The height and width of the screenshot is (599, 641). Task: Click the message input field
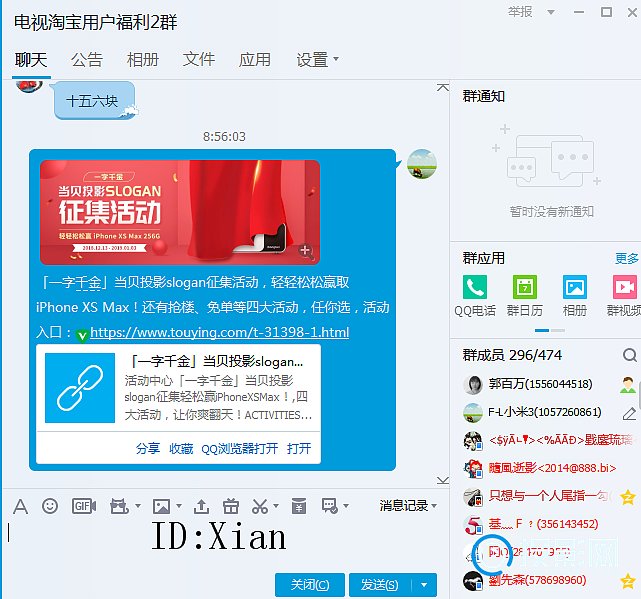click(223, 544)
